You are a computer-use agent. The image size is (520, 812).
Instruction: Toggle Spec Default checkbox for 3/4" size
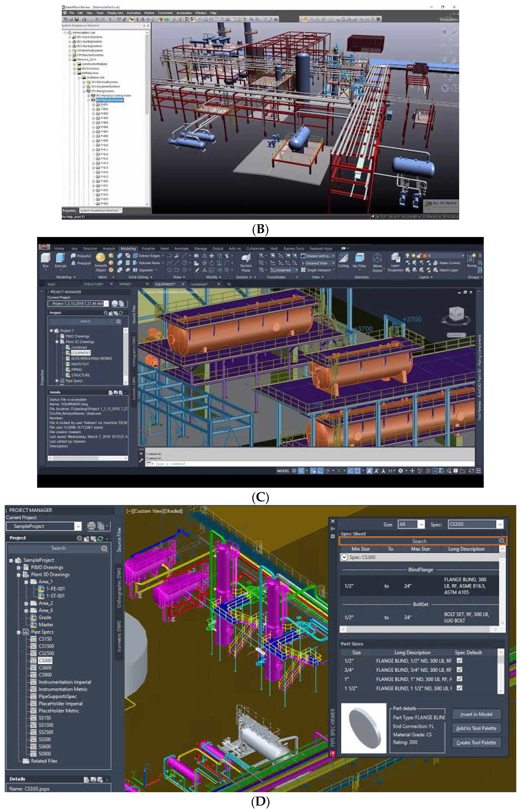pyautogui.click(x=459, y=669)
